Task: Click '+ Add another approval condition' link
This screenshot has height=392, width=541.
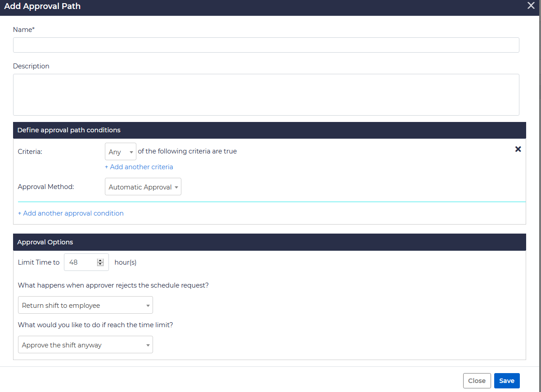Action: 71,213
